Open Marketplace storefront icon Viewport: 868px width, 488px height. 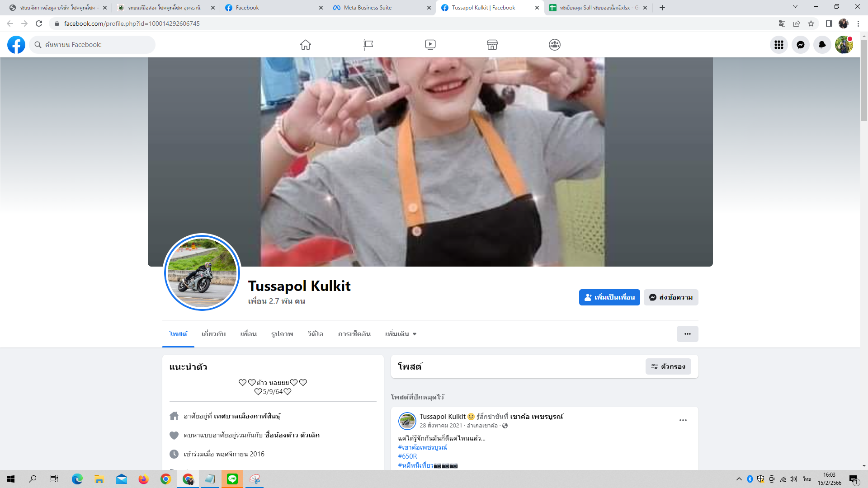tap(492, 45)
